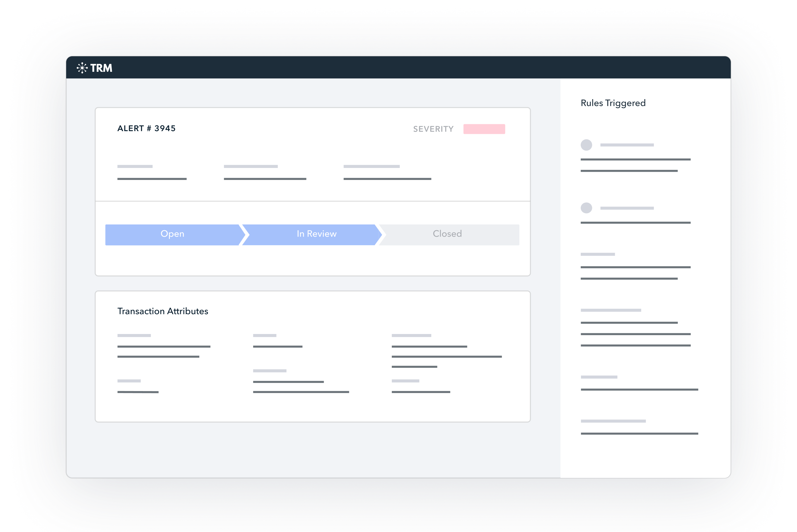This screenshot has width=797, height=532.
Task: Click second rule's title placeholder line
Action: [x=627, y=208]
